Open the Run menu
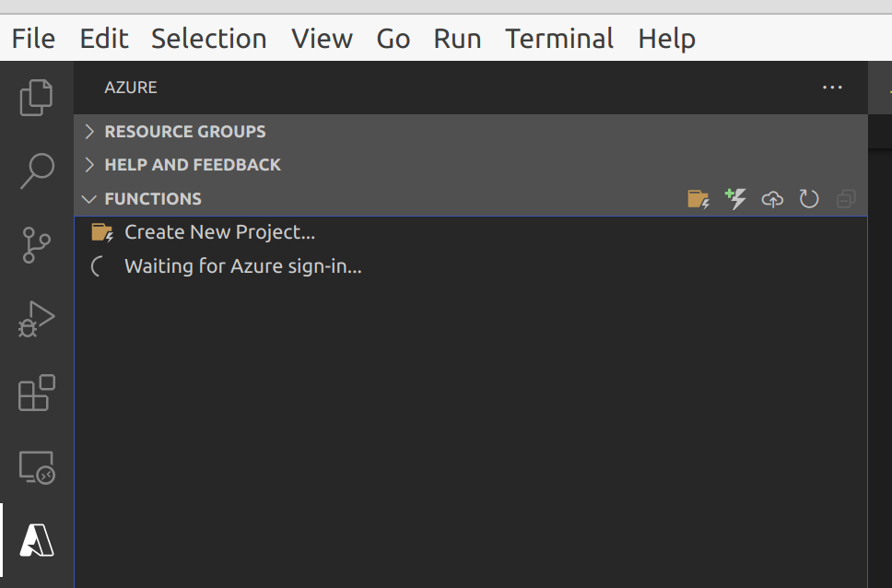This screenshot has height=588, width=892. tap(457, 38)
